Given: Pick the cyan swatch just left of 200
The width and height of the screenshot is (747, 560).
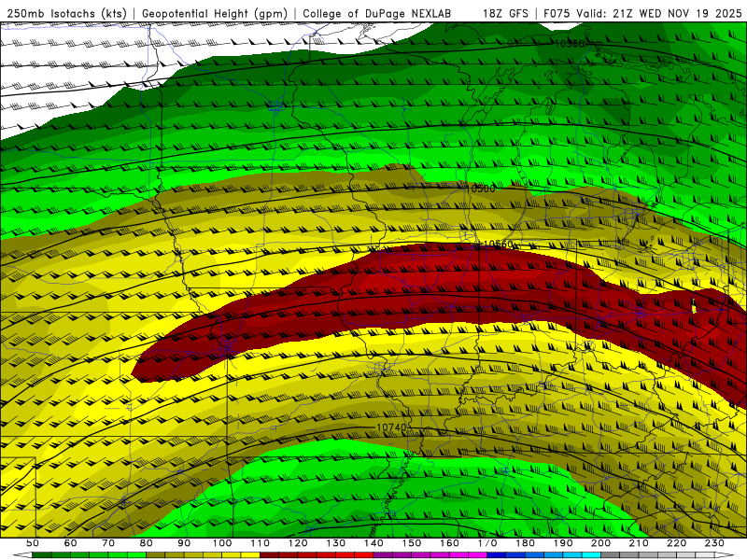Looking at the screenshot, I should (x=591, y=555).
